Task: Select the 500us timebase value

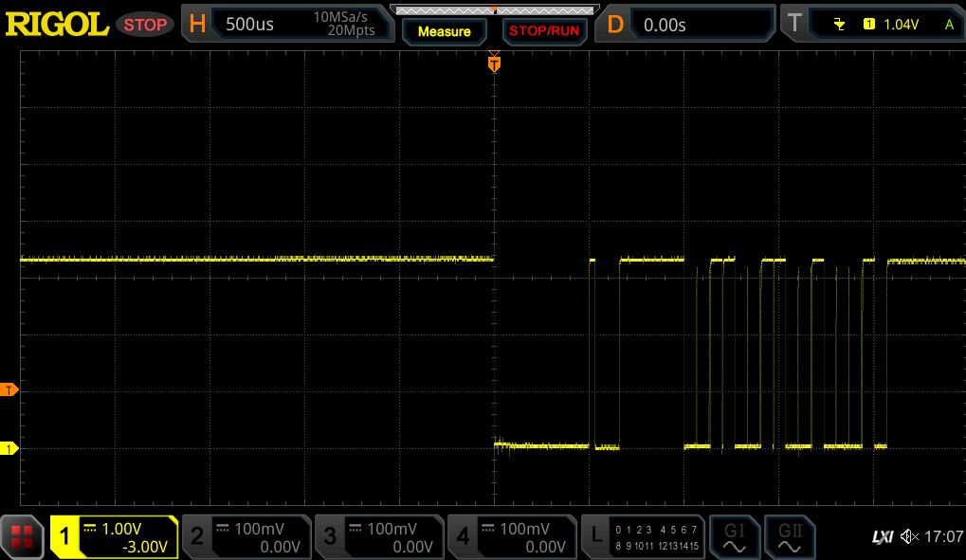Action: pyautogui.click(x=249, y=24)
